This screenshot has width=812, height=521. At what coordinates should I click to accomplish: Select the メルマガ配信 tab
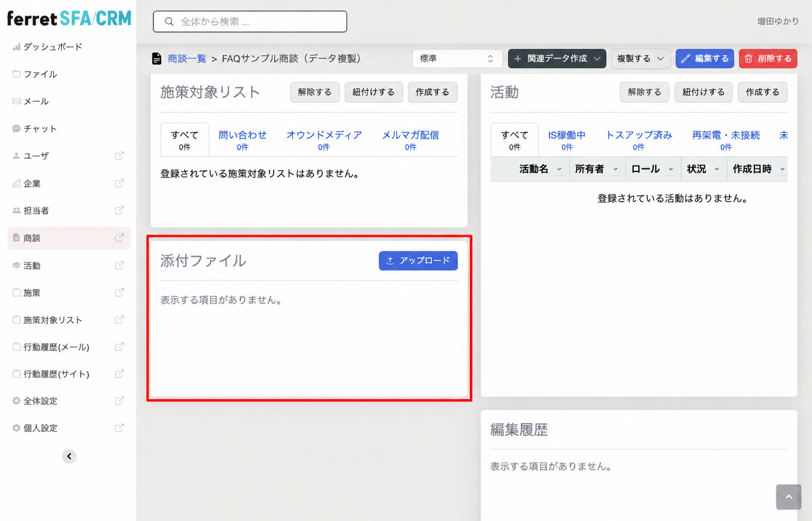[x=410, y=140]
